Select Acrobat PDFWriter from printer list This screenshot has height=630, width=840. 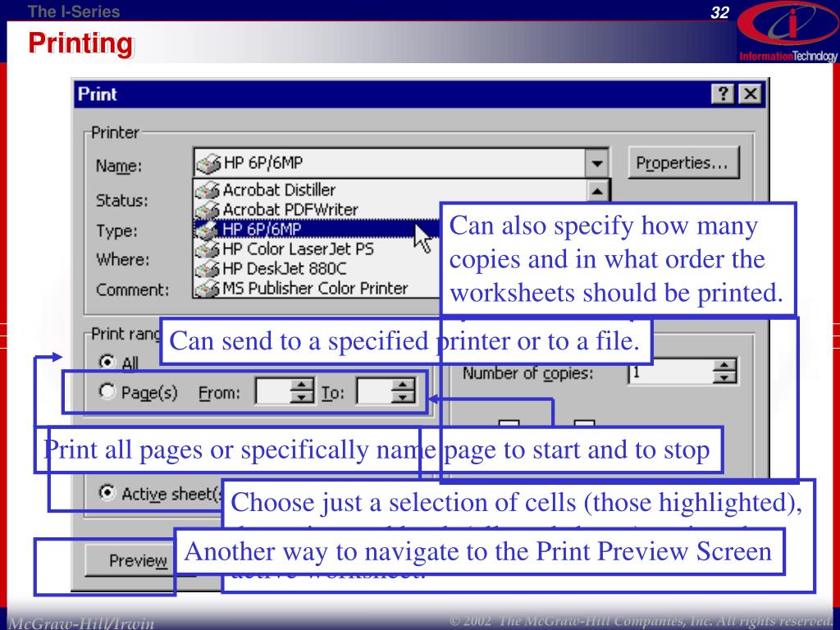click(290, 209)
